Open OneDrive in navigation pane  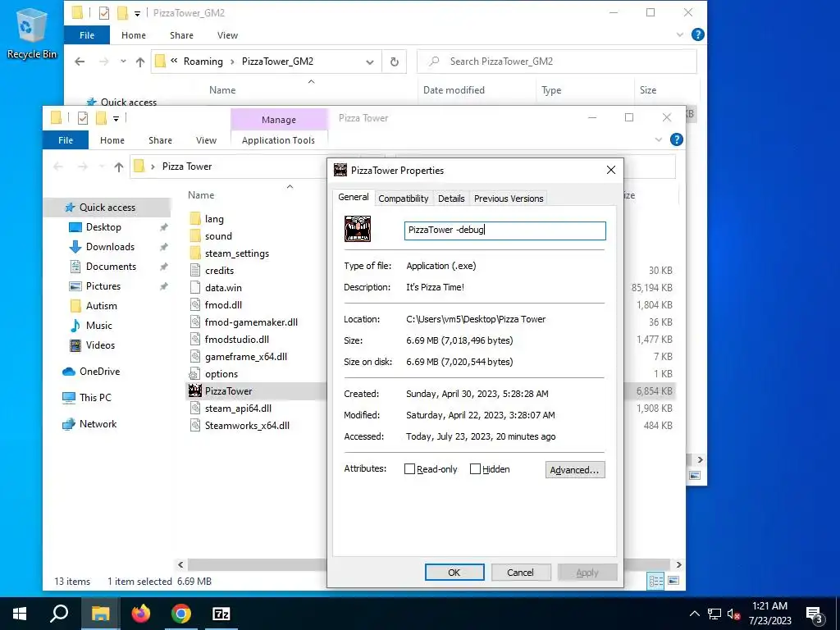coord(99,371)
